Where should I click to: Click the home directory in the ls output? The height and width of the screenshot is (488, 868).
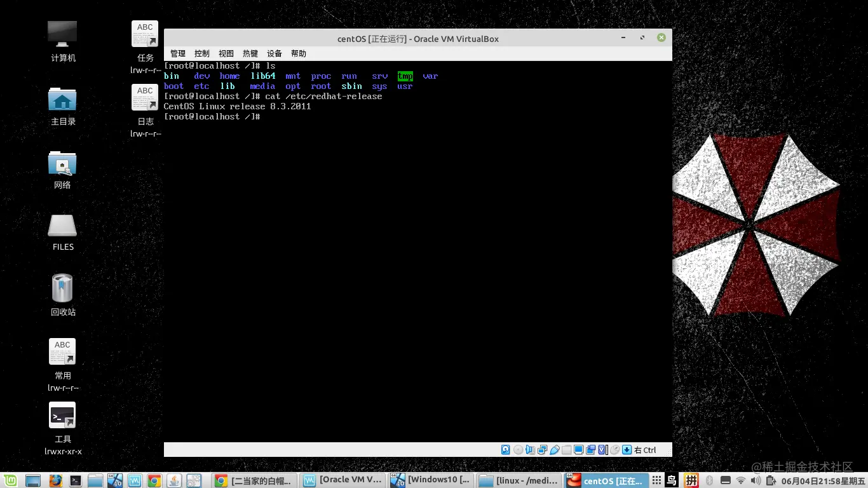pos(230,76)
